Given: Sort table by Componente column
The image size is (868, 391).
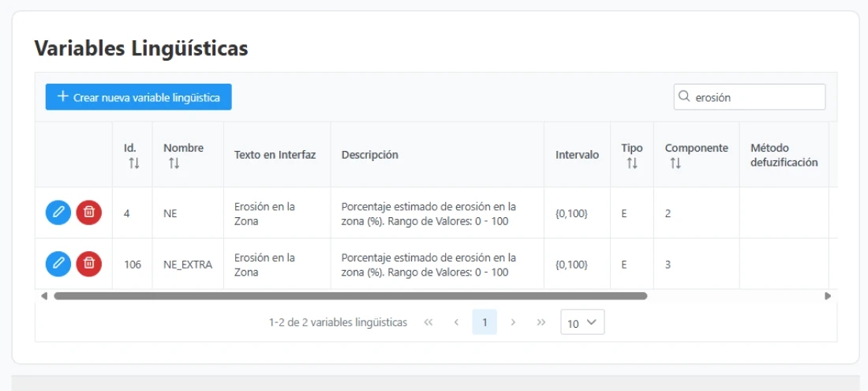Looking at the screenshot, I should 675,163.
